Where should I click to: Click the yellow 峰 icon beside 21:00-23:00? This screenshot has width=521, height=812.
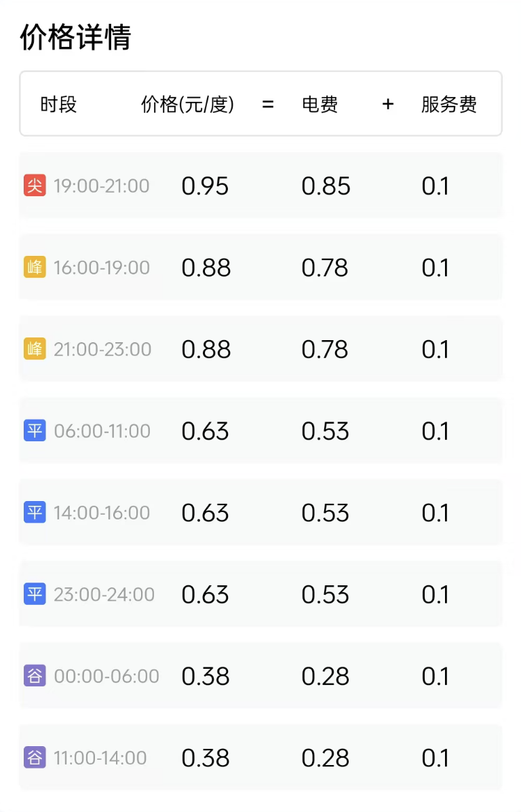tap(35, 349)
